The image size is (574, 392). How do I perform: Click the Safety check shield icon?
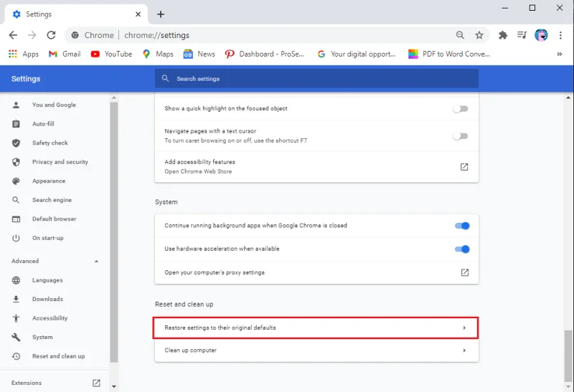tap(16, 143)
